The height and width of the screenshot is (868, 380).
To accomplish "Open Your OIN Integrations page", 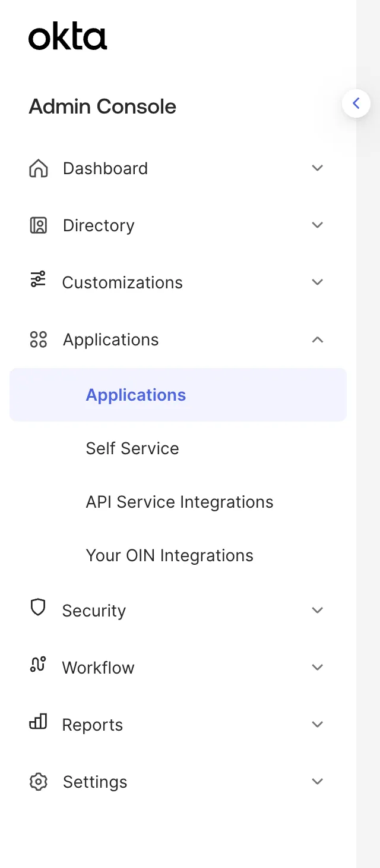I will click(170, 555).
